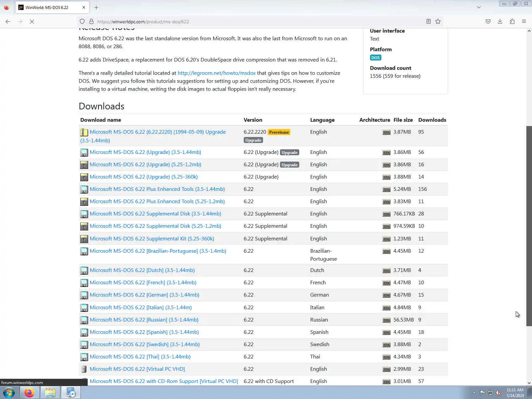Image resolution: width=532 pixels, height=399 pixels.
Task: Open MS-DOS 6.22 [Russian] (3.5-1.44mb) link
Action: 144,320
